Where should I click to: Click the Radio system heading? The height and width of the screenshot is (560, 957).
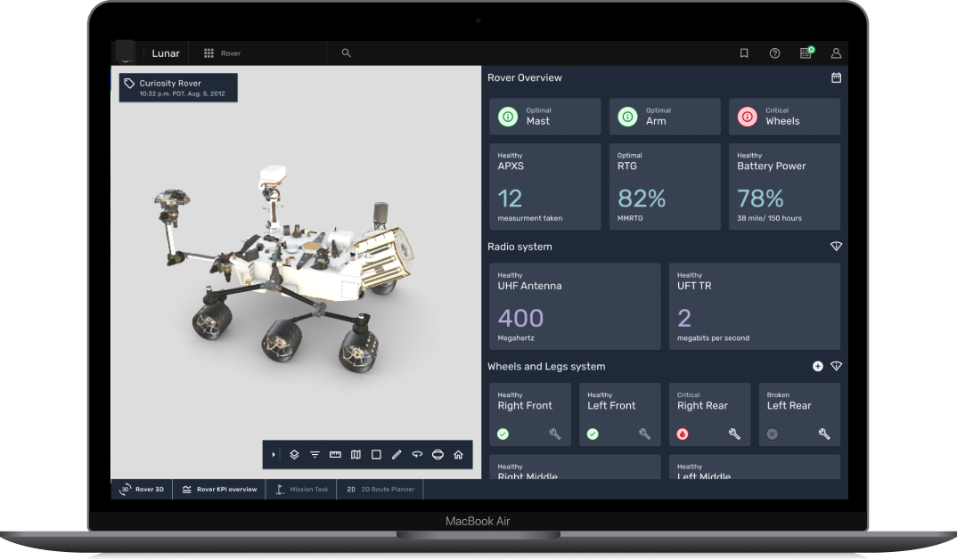tap(519, 247)
